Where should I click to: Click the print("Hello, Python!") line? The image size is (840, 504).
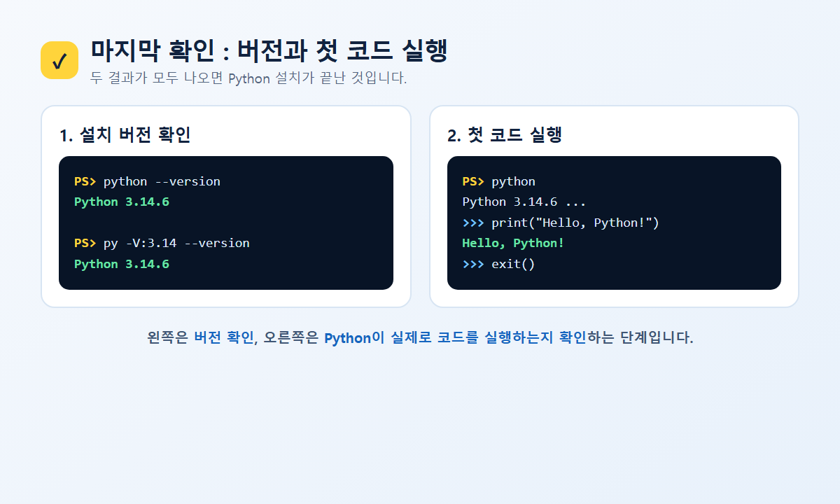[x=561, y=223]
